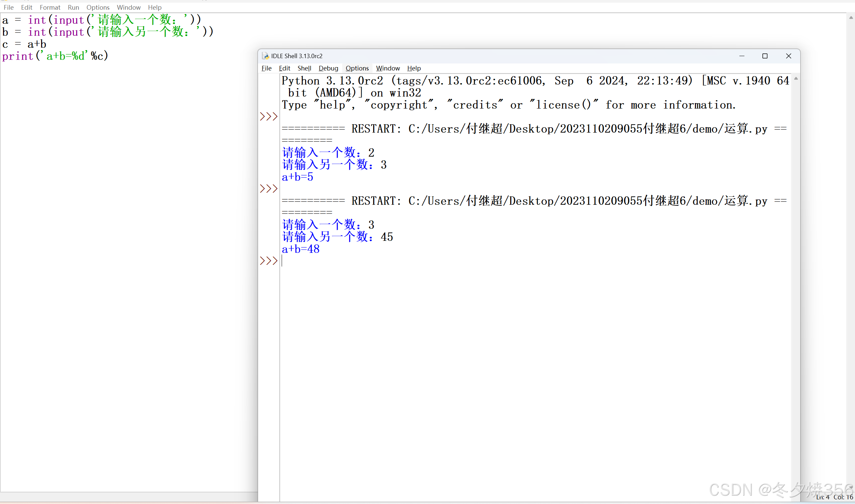Maximize the IDLE Shell window
The width and height of the screenshot is (855, 504).
point(765,56)
